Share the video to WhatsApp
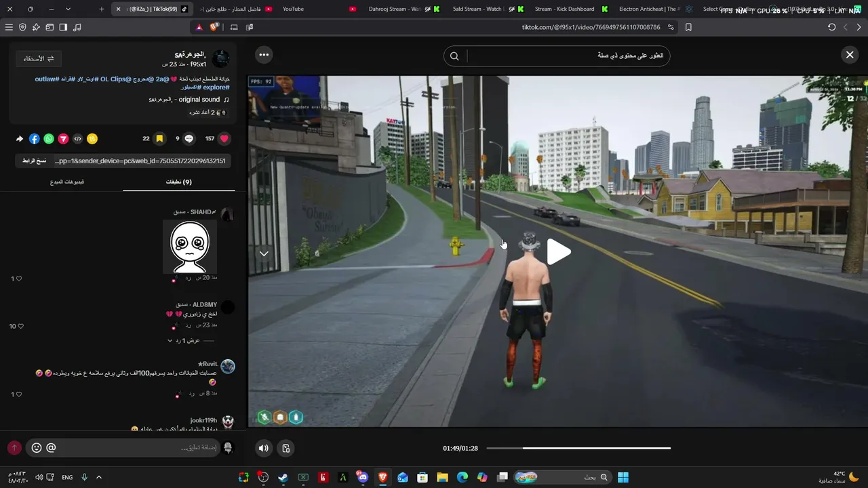Viewport: 868px width, 488px height. tap(49, 139)
